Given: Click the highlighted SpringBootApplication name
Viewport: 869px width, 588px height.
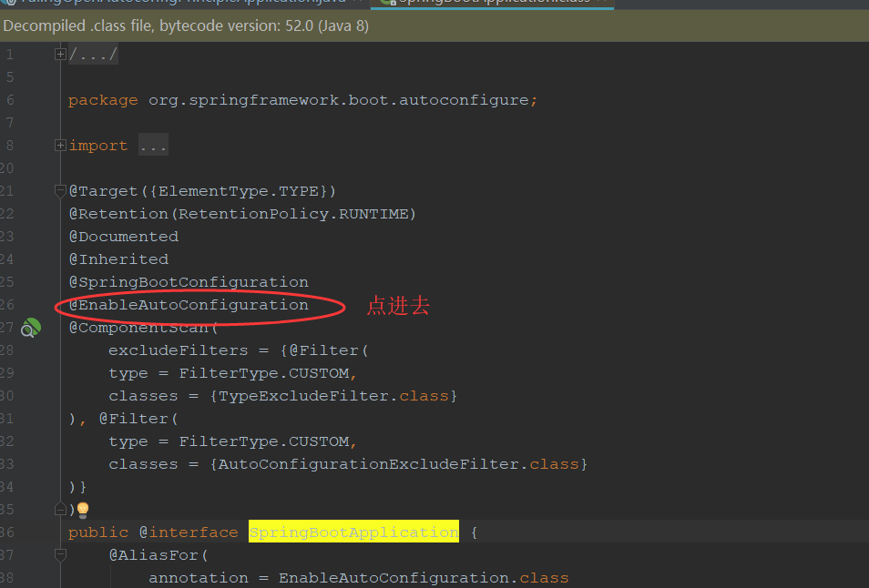Looking at the screenshot, I should (x=353, y=532).
